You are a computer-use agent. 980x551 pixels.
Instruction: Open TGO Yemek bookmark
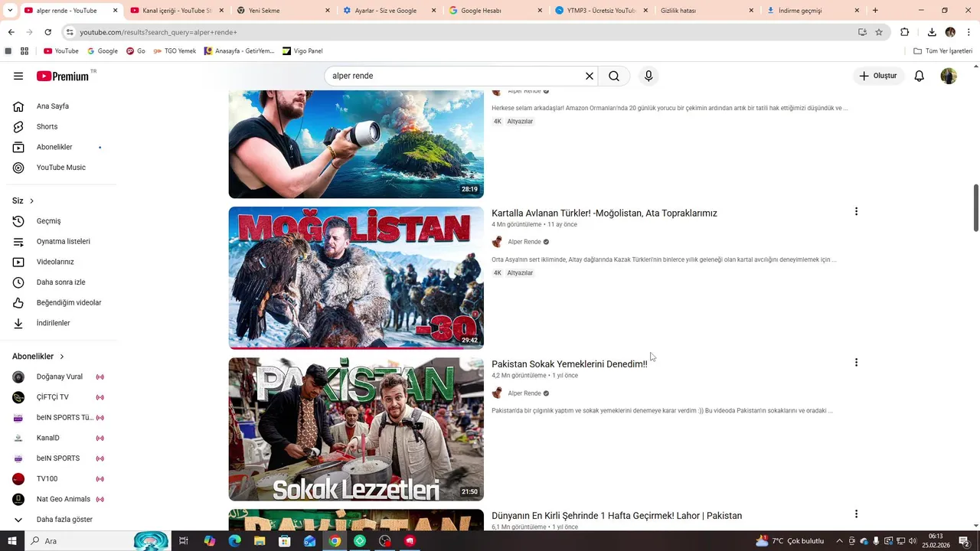click(x=174, y=51)
